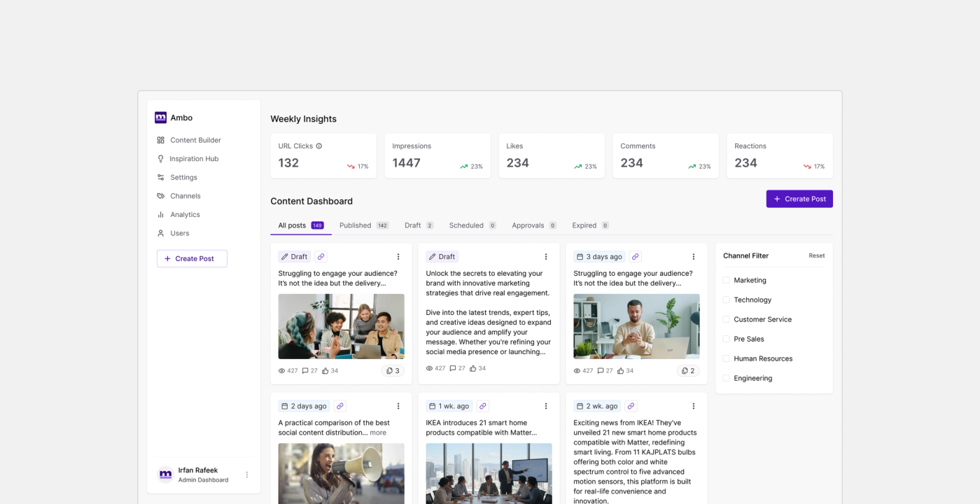Open more options for 1 wk. ago post
980x504 pixels.
click(546, 406)
